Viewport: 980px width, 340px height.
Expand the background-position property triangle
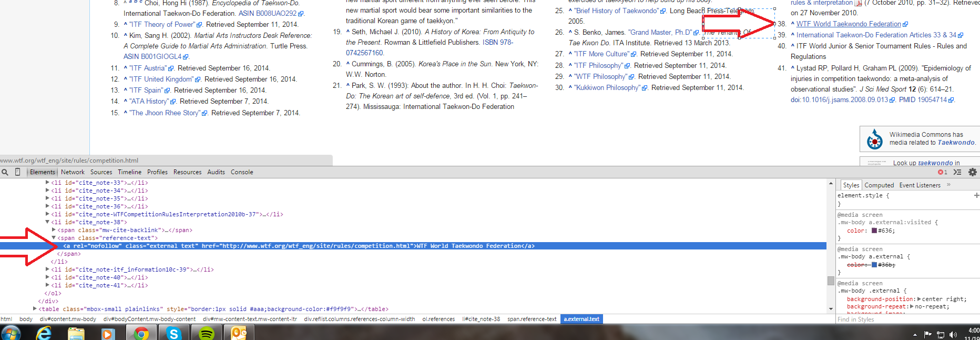919,299
